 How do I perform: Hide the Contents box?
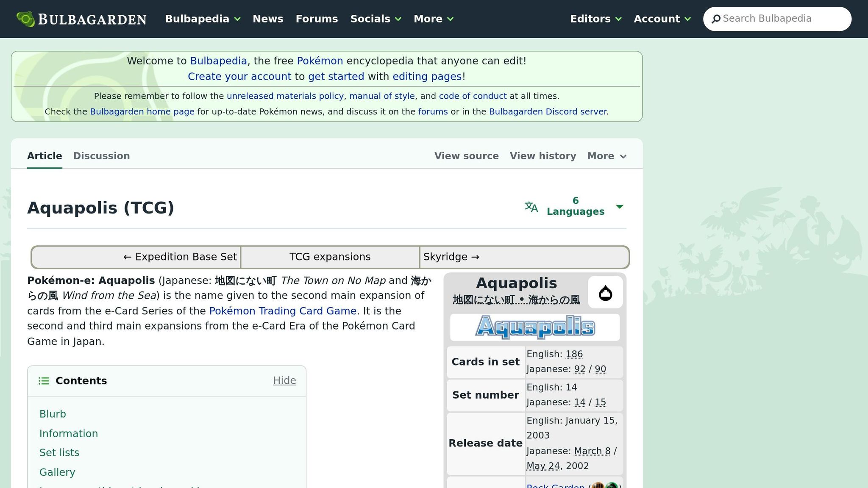[284, 381]
